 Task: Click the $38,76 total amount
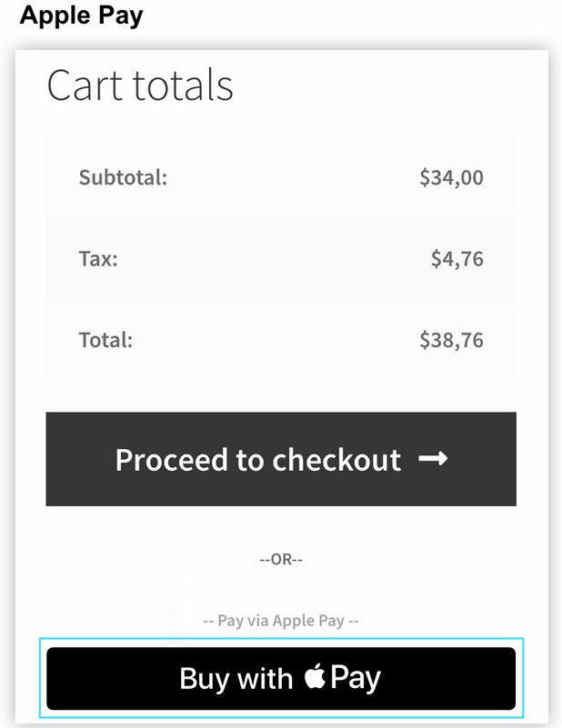coord(451,340)
